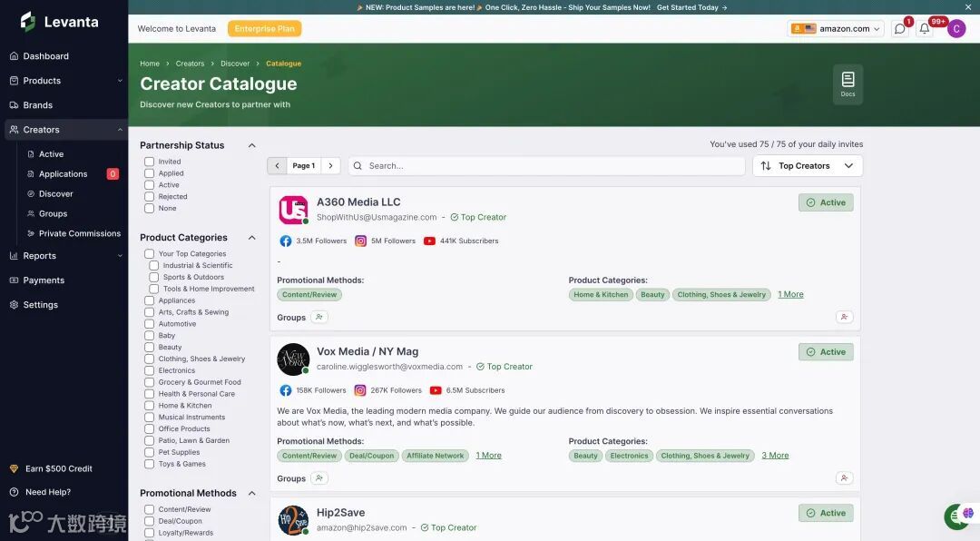This screenshot has width=980, height=541.
Task: Click 3 More categories on Vox Media
Action: 775,456
